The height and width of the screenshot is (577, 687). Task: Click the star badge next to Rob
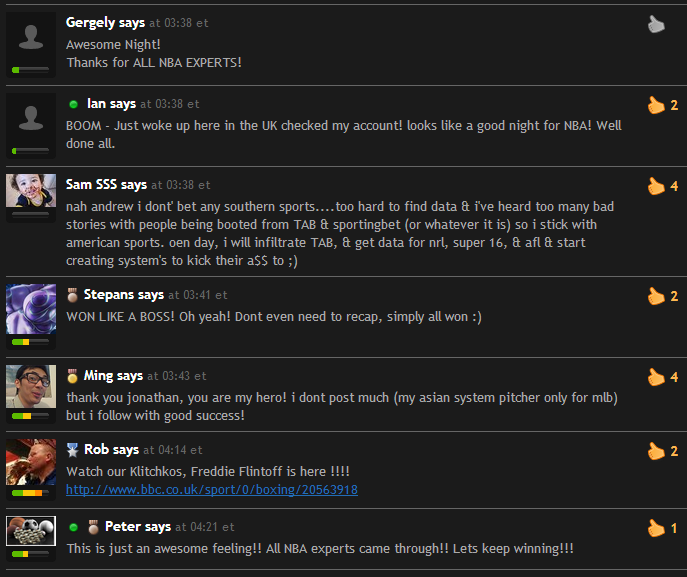[x=72, y=450]
